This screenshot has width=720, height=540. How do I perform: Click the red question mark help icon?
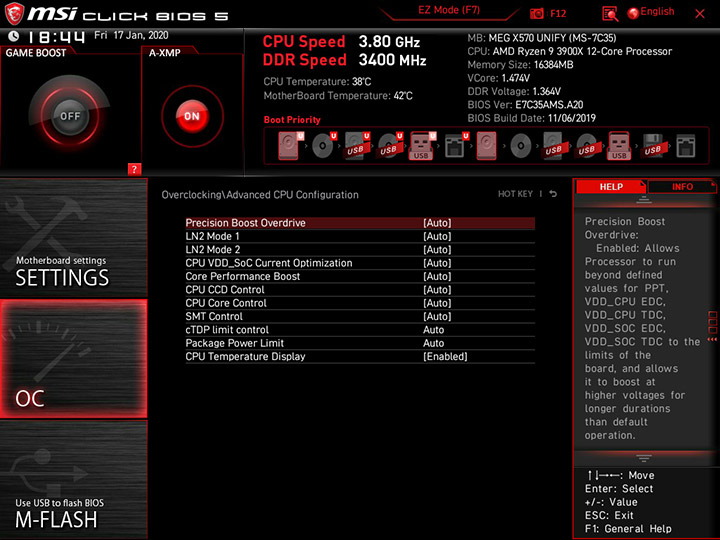pyautogui.click(x=134, y=169)
